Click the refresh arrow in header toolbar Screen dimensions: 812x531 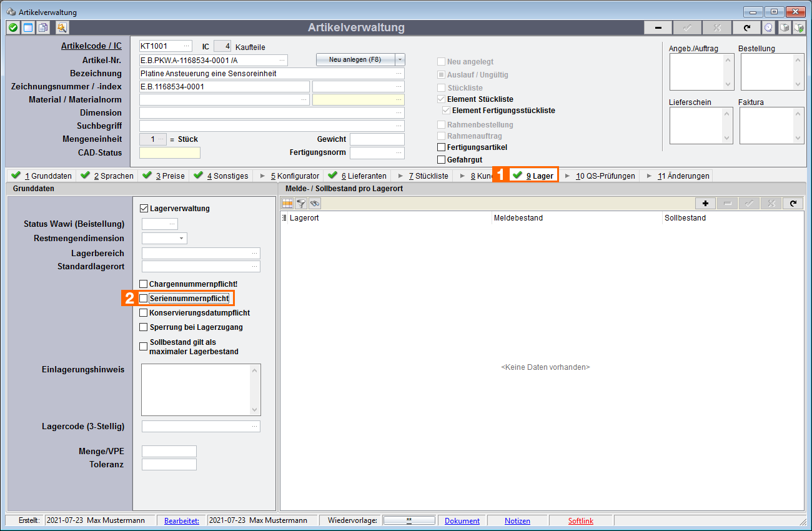coord(747,27)
